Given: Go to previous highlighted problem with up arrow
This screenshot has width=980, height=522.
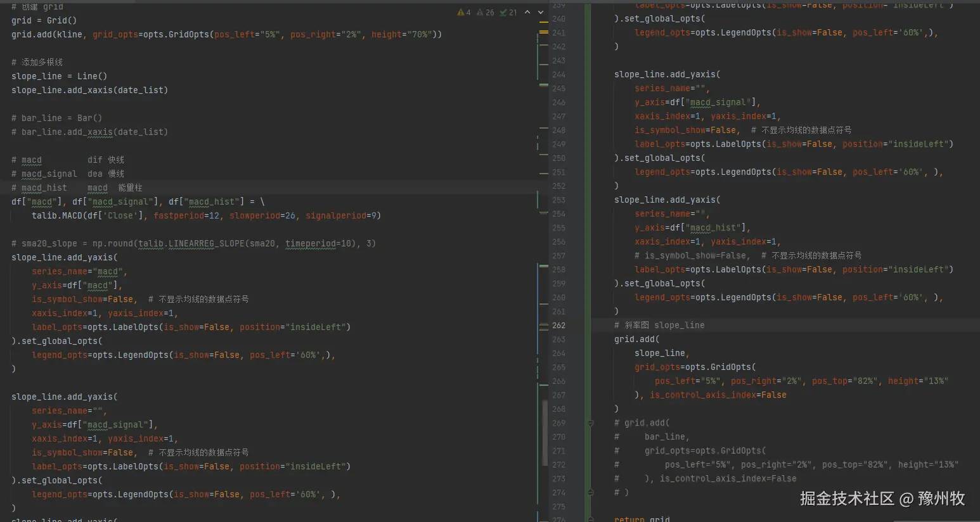Looking at the screenshot, I should coord(527,12).
